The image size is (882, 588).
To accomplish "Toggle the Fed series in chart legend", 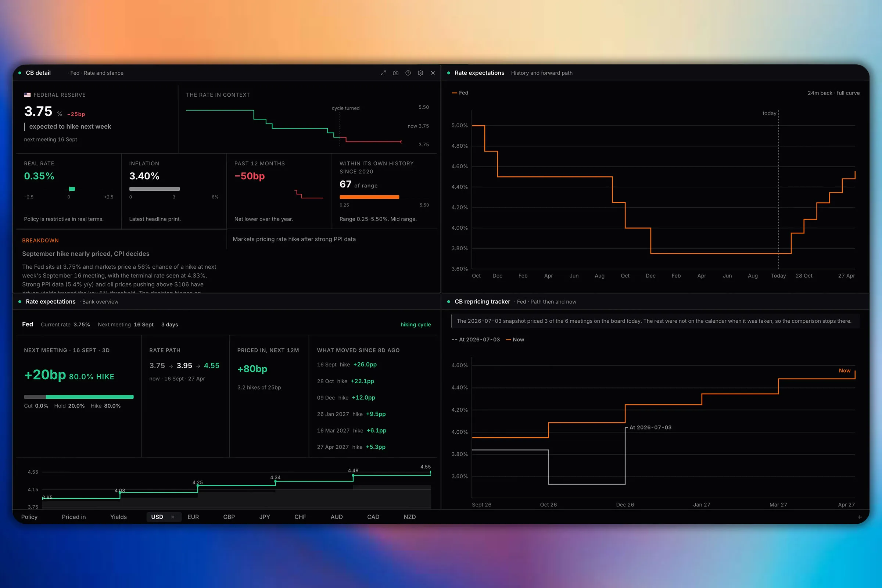I will coord(460,93).
